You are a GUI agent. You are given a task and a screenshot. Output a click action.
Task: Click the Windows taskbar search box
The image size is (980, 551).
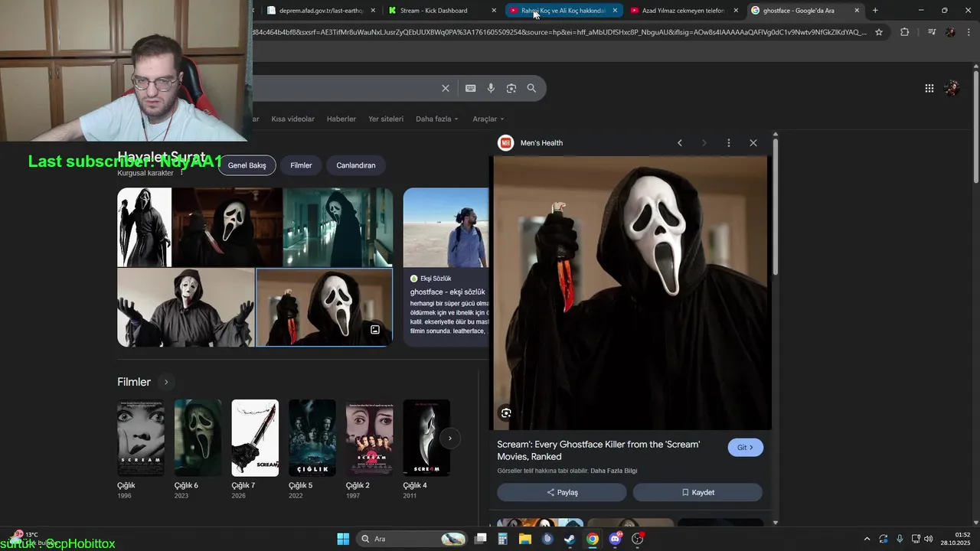(x=413, y=539)
